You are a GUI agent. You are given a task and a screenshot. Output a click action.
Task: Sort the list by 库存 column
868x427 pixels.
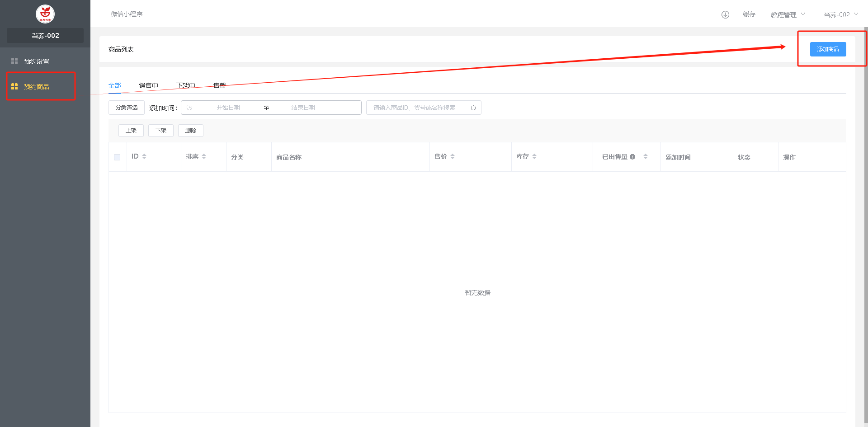pos(534,156)
